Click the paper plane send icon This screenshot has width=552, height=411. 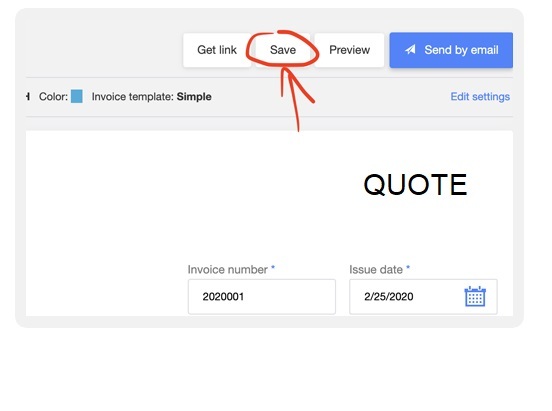410,50
